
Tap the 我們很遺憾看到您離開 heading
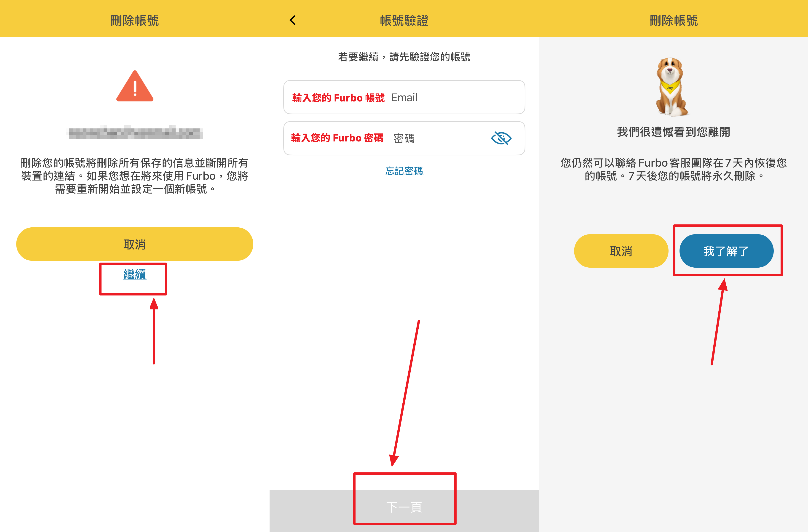click(x=674, y=132)
